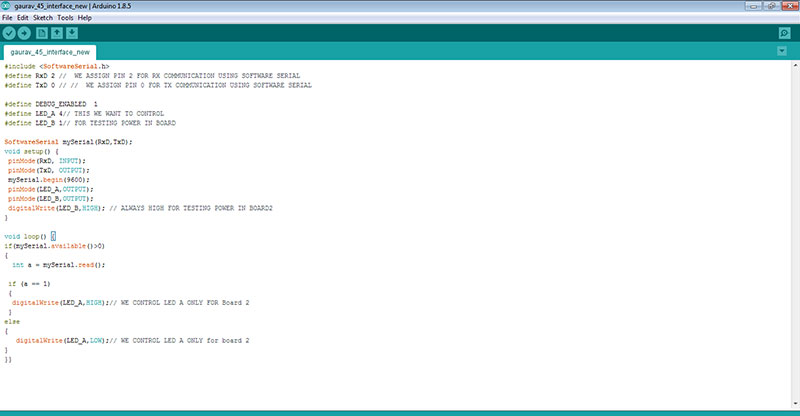This screenshot has height=416, width=800.
Task: Open the Tools menu
Action: (65, 18)
